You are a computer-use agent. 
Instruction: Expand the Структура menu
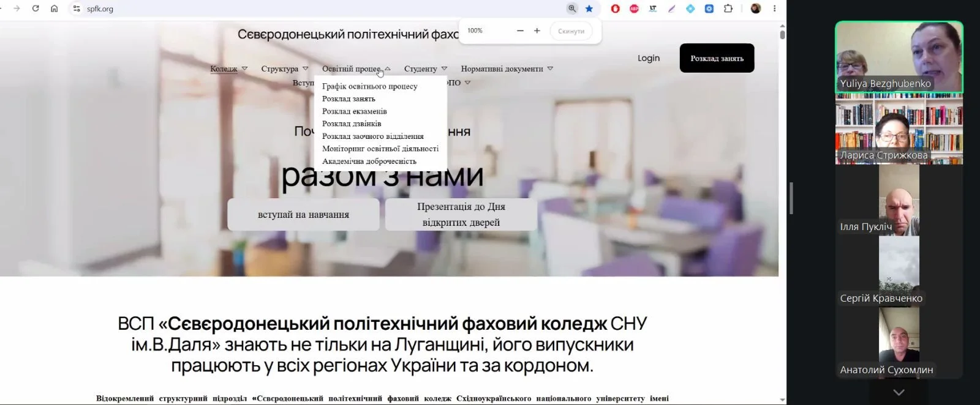[285, 69]
